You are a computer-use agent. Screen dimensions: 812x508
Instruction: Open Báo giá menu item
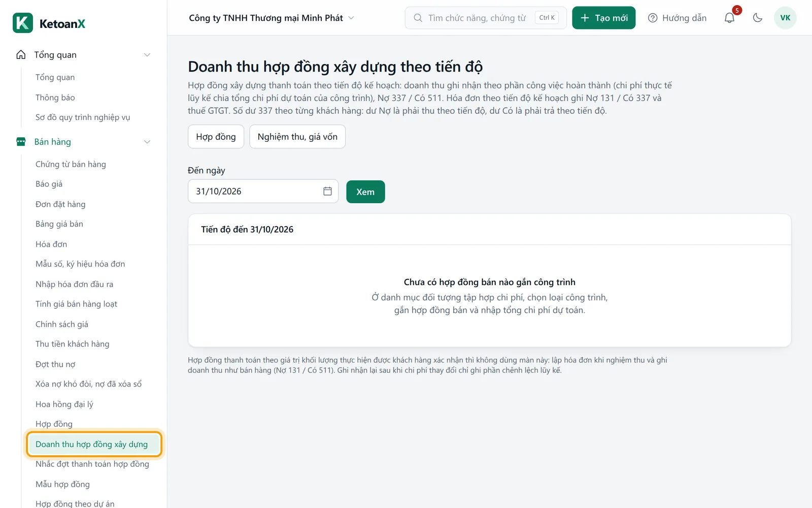[x=49, y=184]
